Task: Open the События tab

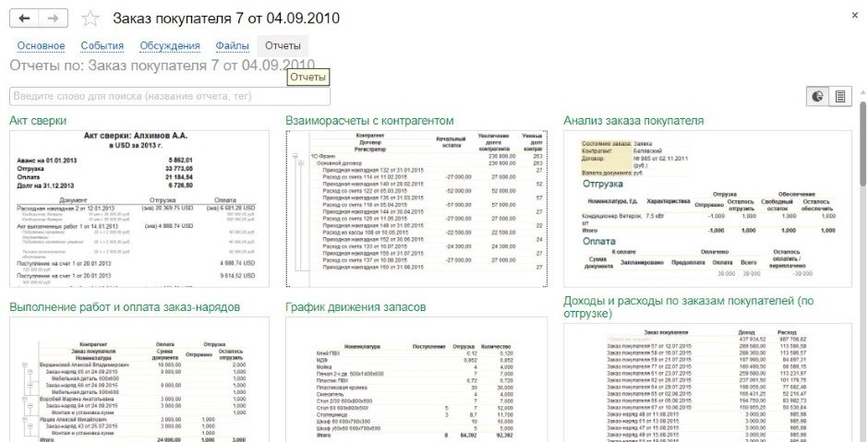Action: click(102, 45)
